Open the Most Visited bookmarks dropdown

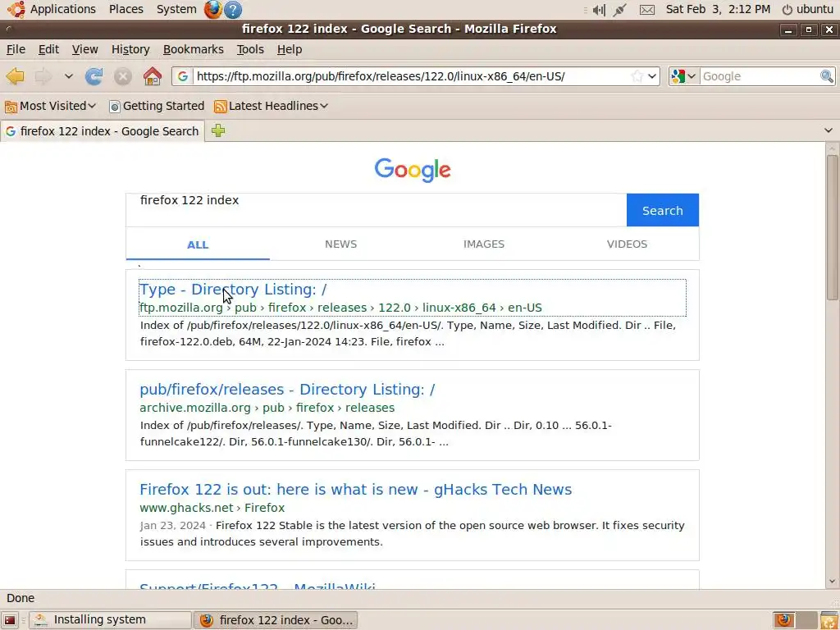[51, 106]
